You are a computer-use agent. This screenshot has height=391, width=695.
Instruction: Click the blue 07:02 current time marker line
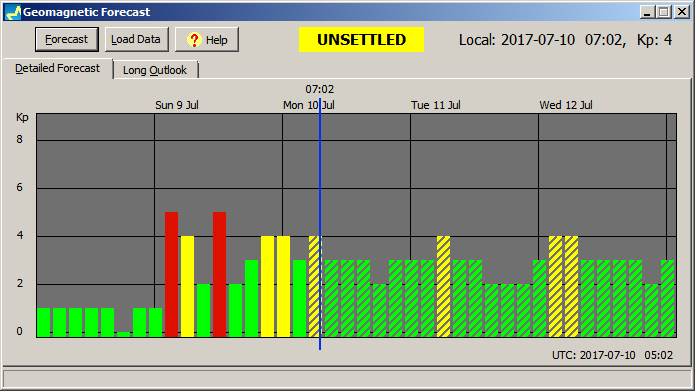[x=320, y=224]
